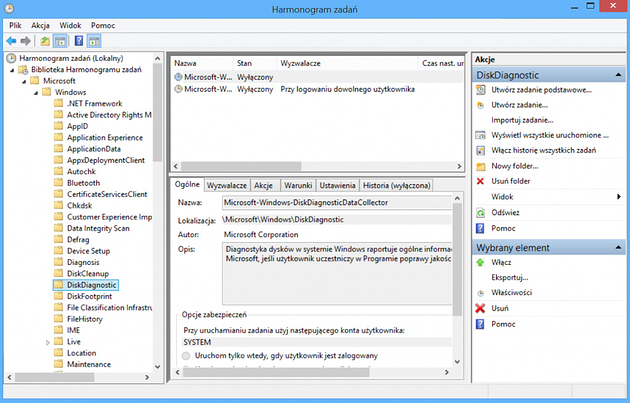Click the blue Help toolbar icon
This screenshot has height=403, width=630.
[x=79, y=41]
